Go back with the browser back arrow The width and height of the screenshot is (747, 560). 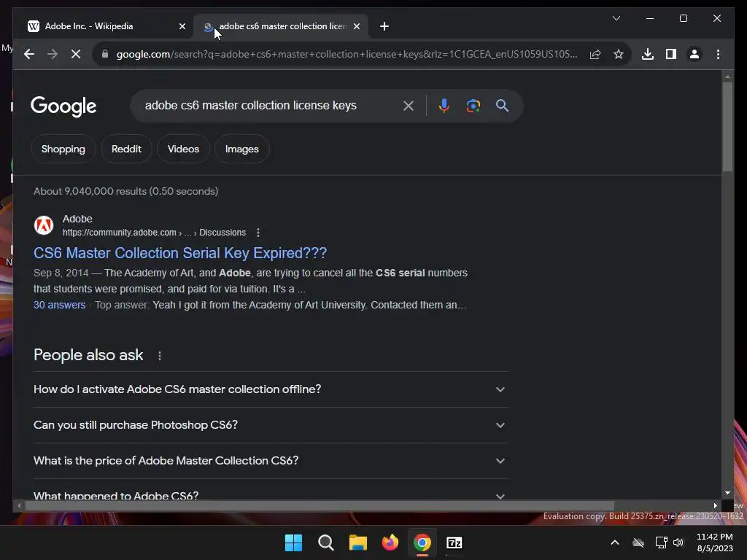(29, 54)
